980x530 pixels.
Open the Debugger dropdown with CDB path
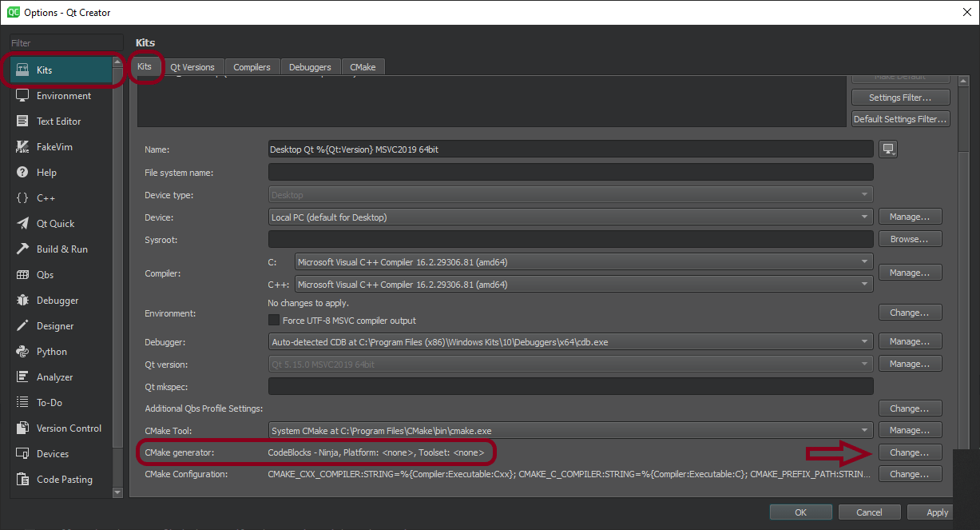pos(571,341)
